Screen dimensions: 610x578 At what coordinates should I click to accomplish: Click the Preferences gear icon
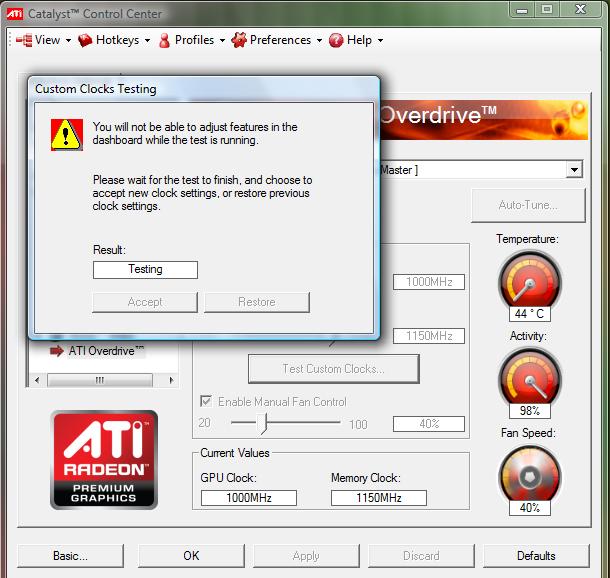[x=239, y=40]
